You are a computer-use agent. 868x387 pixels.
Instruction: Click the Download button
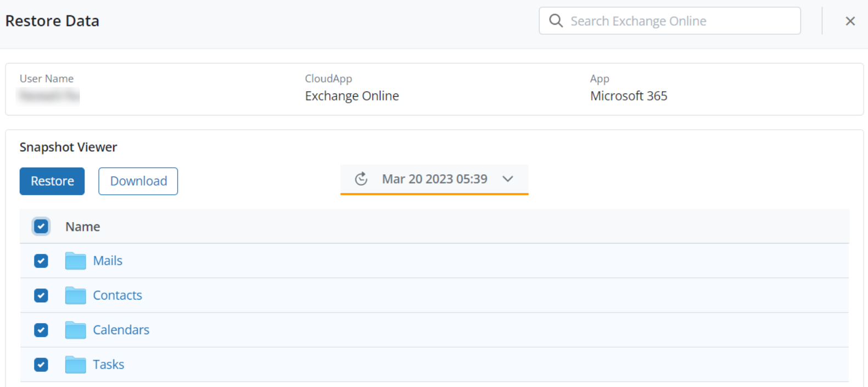pos(138,181)
